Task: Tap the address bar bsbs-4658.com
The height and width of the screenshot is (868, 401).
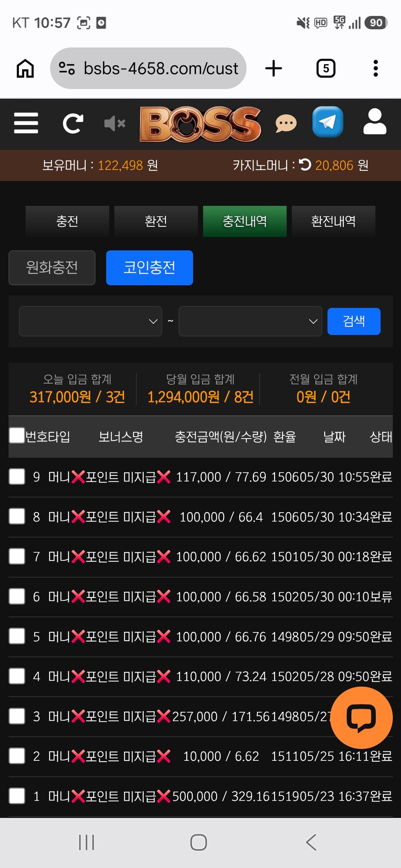Action: 161,68
